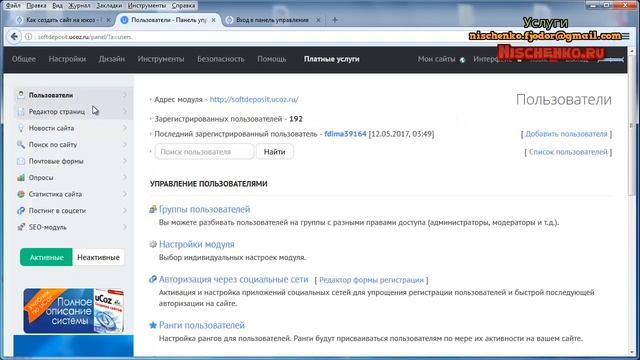Switch to Вход в панель управления tab
The image size is (640, 360).
point(272,20)
